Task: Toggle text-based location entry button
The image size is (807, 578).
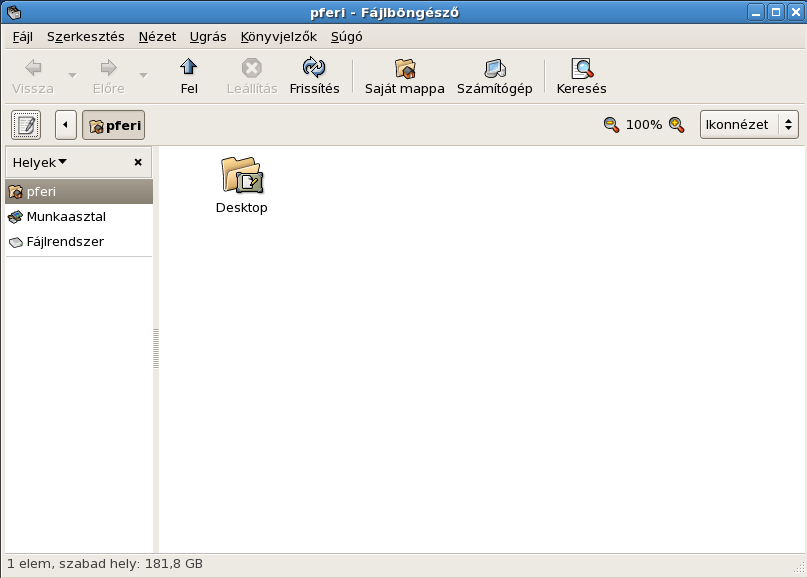Action: coord(26,125)
